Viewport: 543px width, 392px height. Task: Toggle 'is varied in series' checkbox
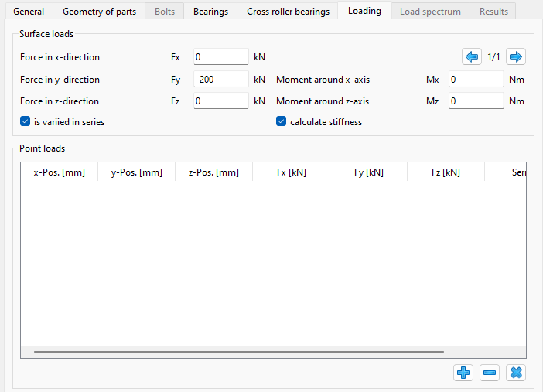(x=26, y=121)
